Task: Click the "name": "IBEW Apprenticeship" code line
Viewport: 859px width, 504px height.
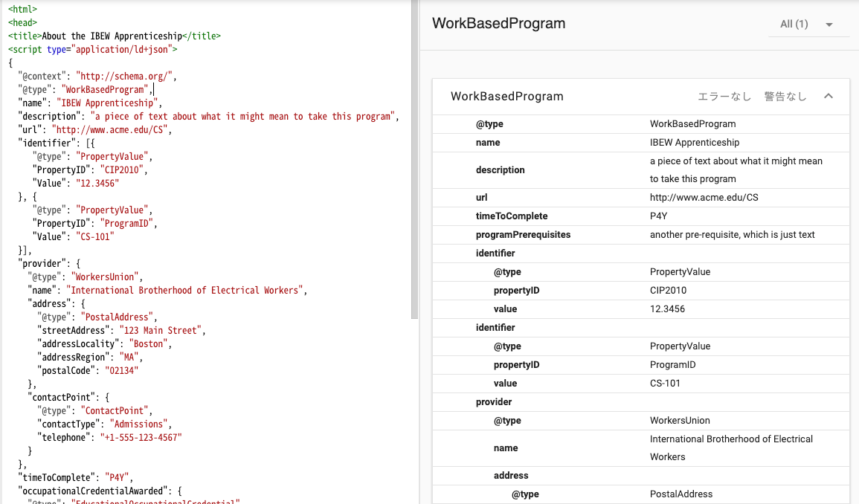Action: tap(90, 103)
